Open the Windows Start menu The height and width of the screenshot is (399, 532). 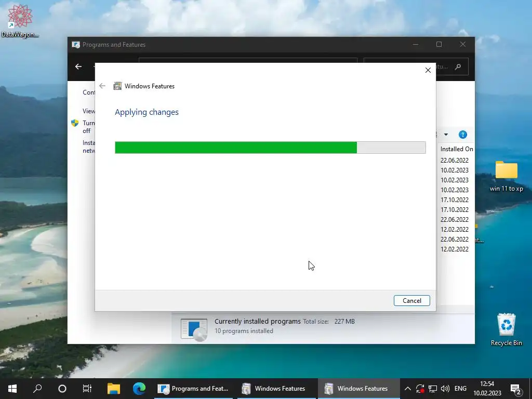click(x=12, y=389)
